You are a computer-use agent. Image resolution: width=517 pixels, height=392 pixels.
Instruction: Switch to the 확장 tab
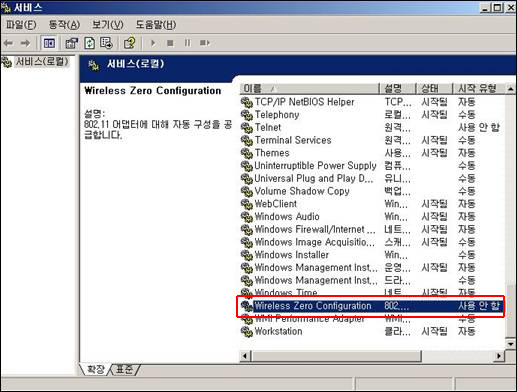[x=95, y=369]
